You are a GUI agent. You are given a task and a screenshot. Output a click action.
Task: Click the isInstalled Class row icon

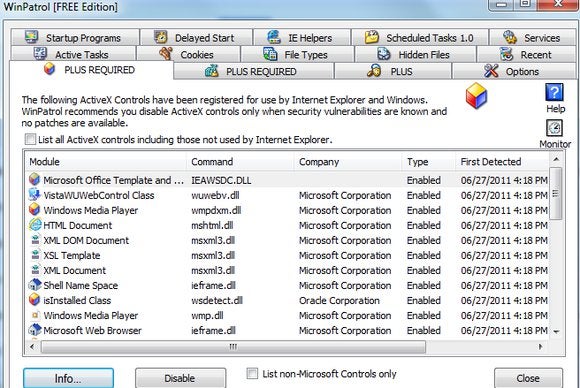click(x=34, y=300)
